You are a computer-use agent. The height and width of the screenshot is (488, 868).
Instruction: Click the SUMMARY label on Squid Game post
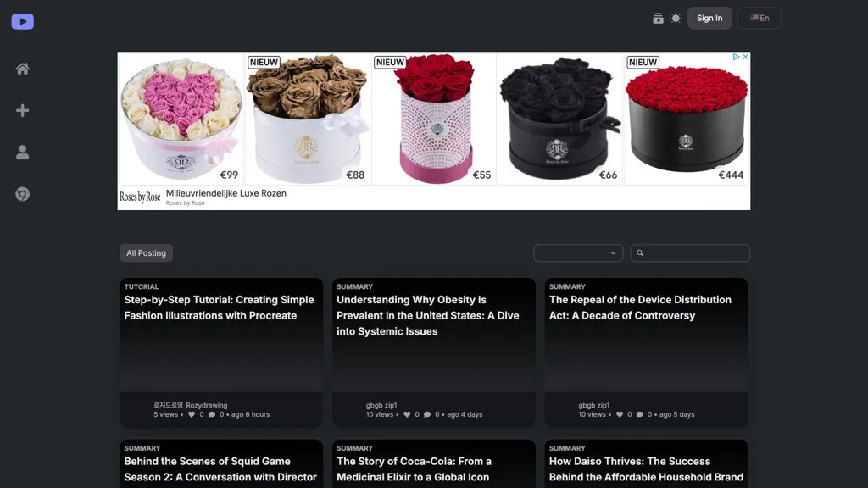[x=142, y=448]
